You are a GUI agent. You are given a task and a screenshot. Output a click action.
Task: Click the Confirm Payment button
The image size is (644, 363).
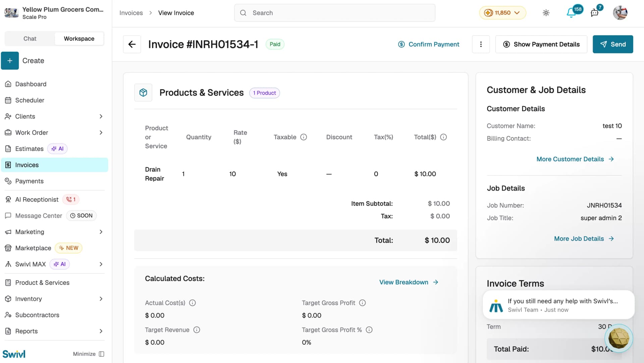[x=428, y=44]
